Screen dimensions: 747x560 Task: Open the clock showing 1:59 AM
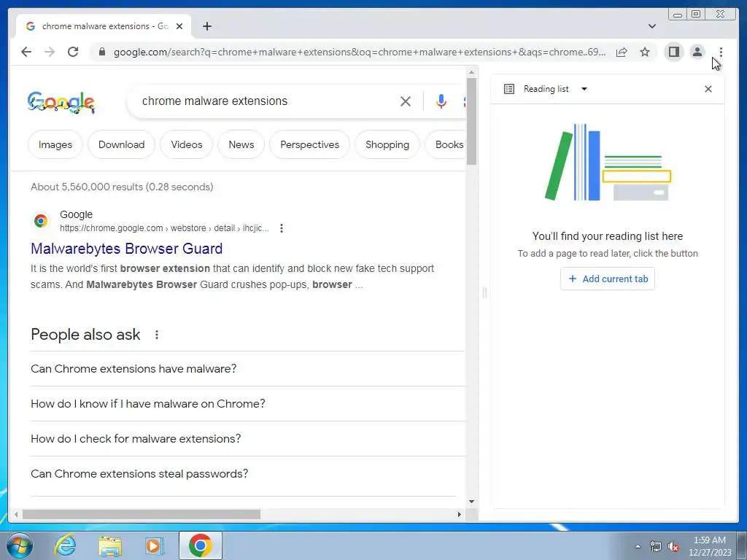(x=710, y=546)
